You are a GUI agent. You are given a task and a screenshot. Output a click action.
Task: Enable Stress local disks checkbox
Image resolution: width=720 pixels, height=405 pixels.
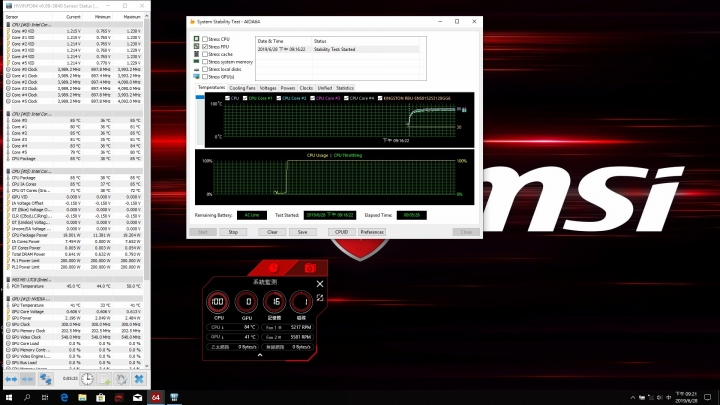(205, 69)
